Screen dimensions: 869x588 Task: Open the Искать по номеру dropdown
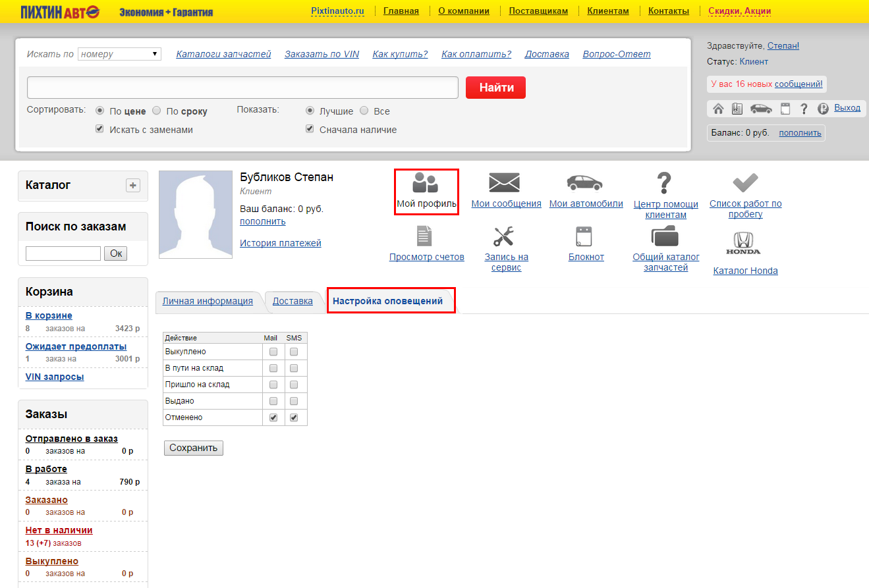tap(119, 54)
